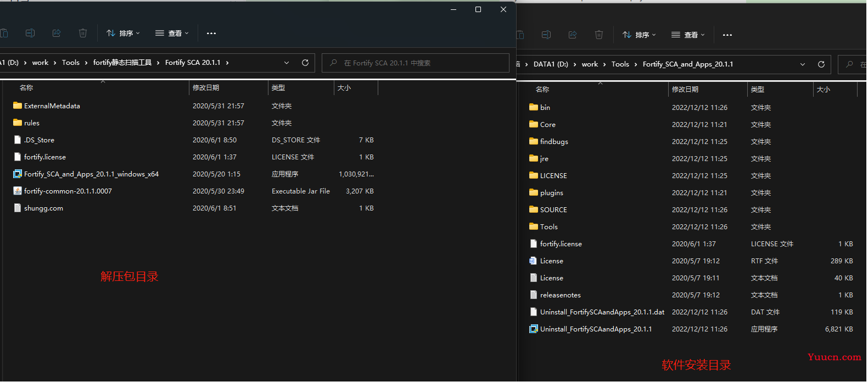Viewport: 868px width, 387px height.
Task: Select License RTF file icon
Action: click(533, 261)
